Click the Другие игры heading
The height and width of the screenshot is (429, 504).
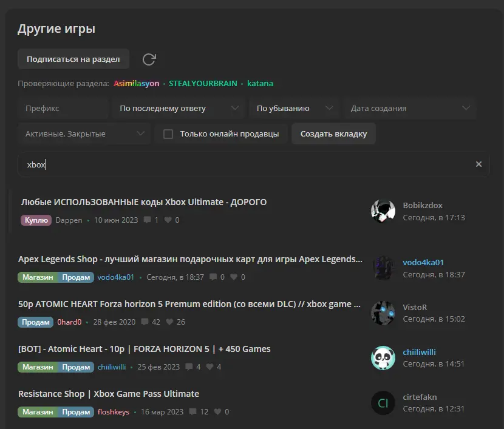point(56,29)
